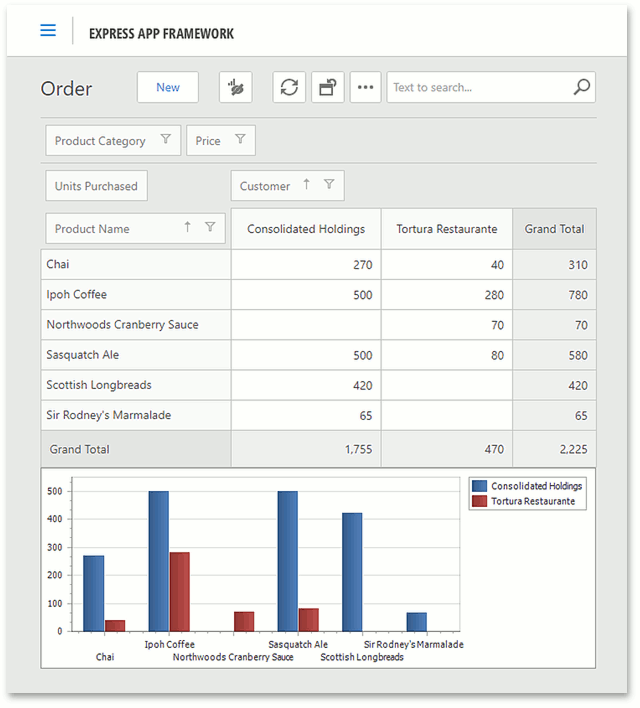Open the Customer filter funnel
This screenshot has width=640, height=708.
pyautogui.click(x=329, y=184)
